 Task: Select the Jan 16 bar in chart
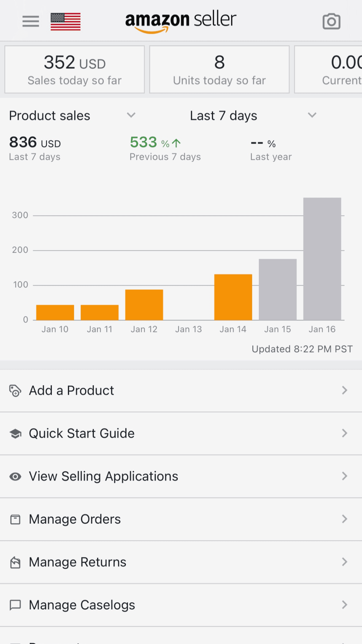[322, 259]
